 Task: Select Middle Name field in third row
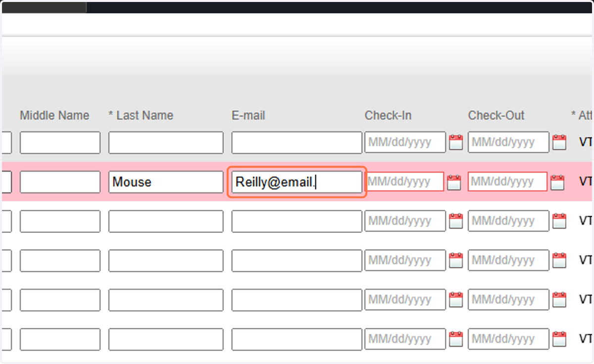[60, 221]
